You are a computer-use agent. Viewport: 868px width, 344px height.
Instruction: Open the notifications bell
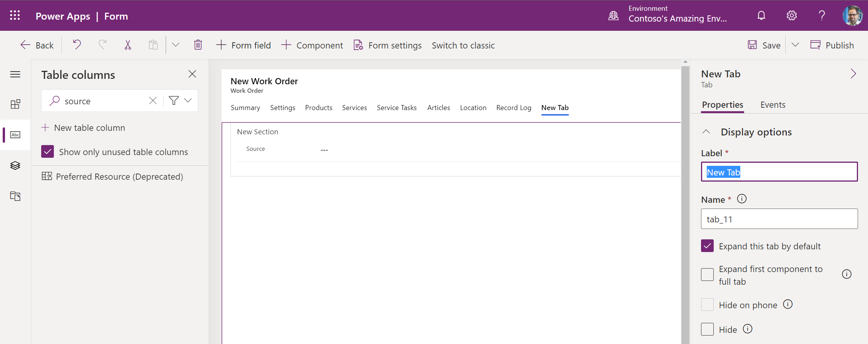pyautogui.click(x=761, y=15)
